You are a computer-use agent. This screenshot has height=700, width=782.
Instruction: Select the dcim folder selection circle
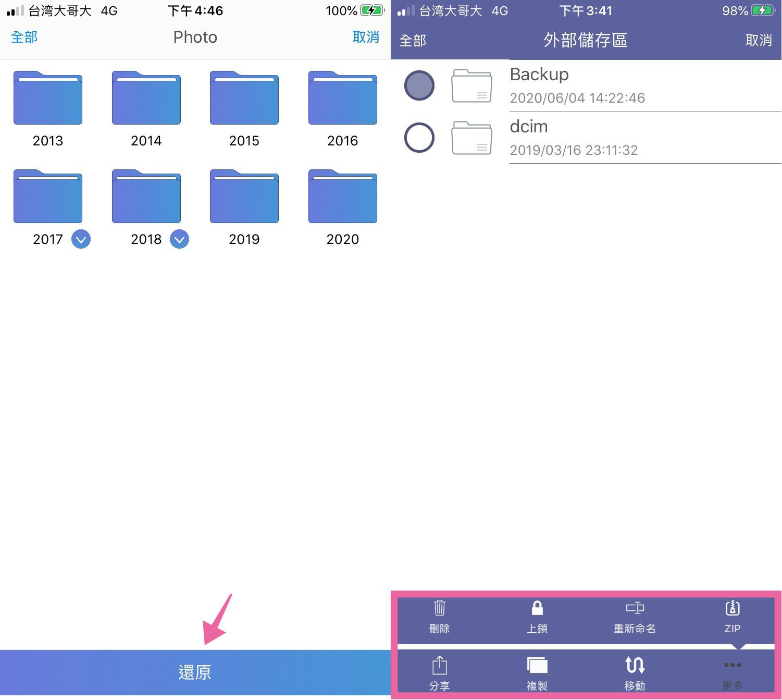pyautogui.click(x=419, y=138)
